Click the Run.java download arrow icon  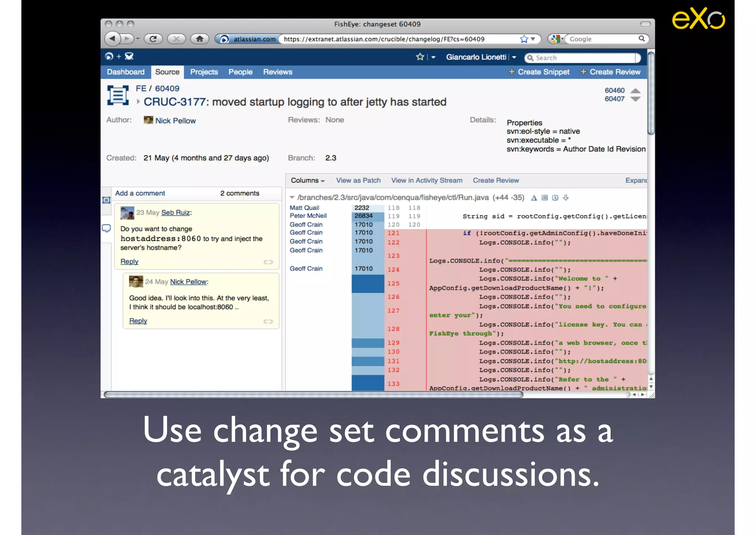click(x=566, y=198)
